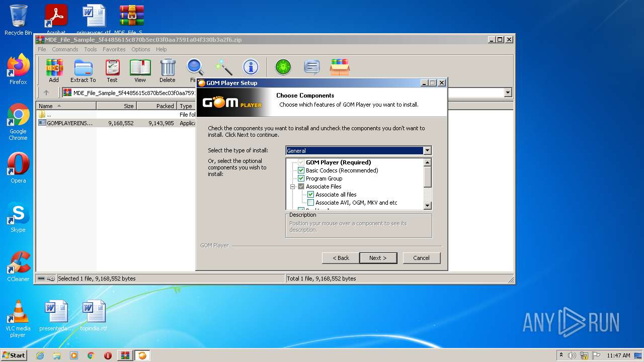Click the Info toolbar icon

pos(251,67)
